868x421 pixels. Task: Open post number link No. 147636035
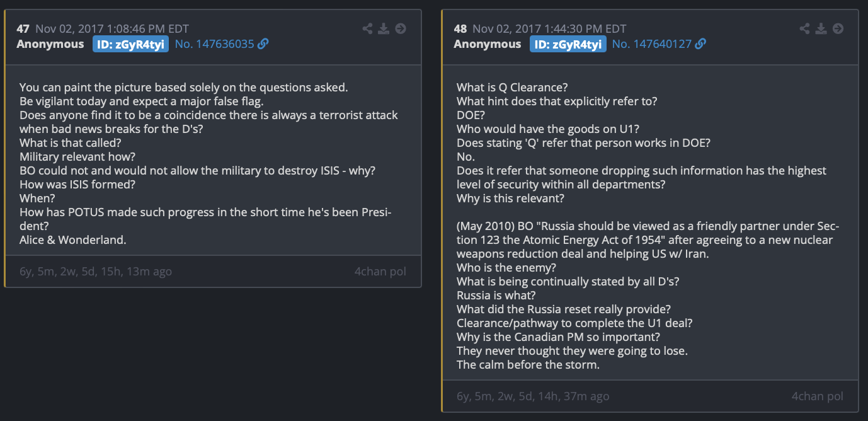[x=215, y=44]
